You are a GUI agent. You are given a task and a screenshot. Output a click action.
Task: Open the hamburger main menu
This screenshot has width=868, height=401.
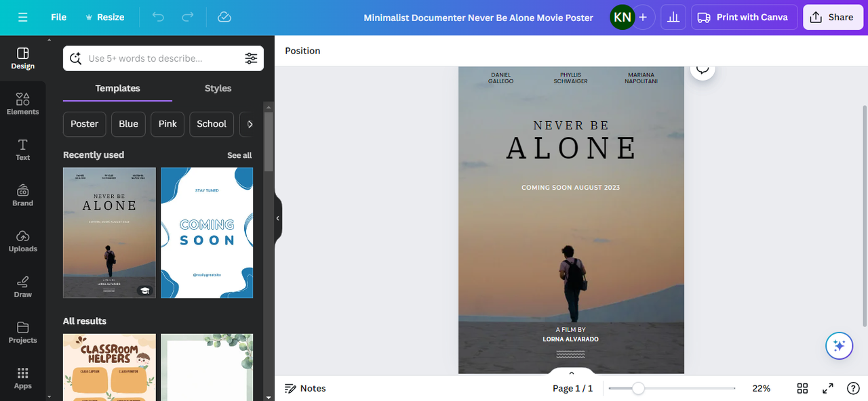tap(22, 17)
